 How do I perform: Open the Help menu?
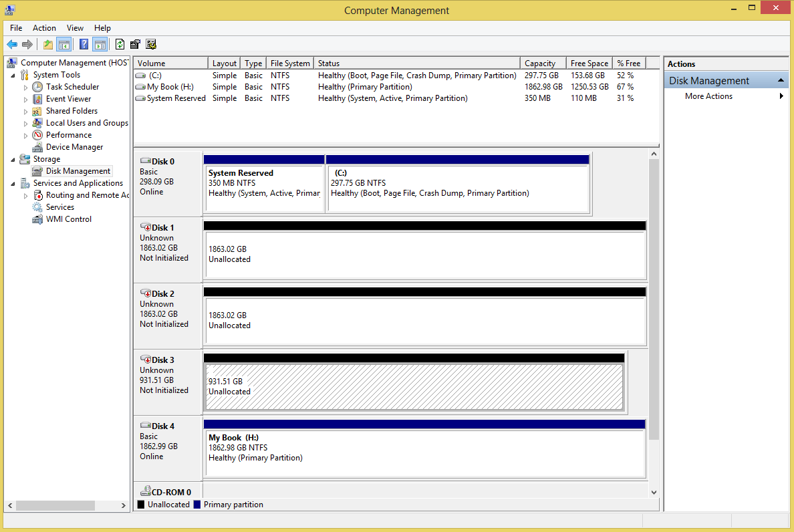pyautogui.click(x=102, y=28)
